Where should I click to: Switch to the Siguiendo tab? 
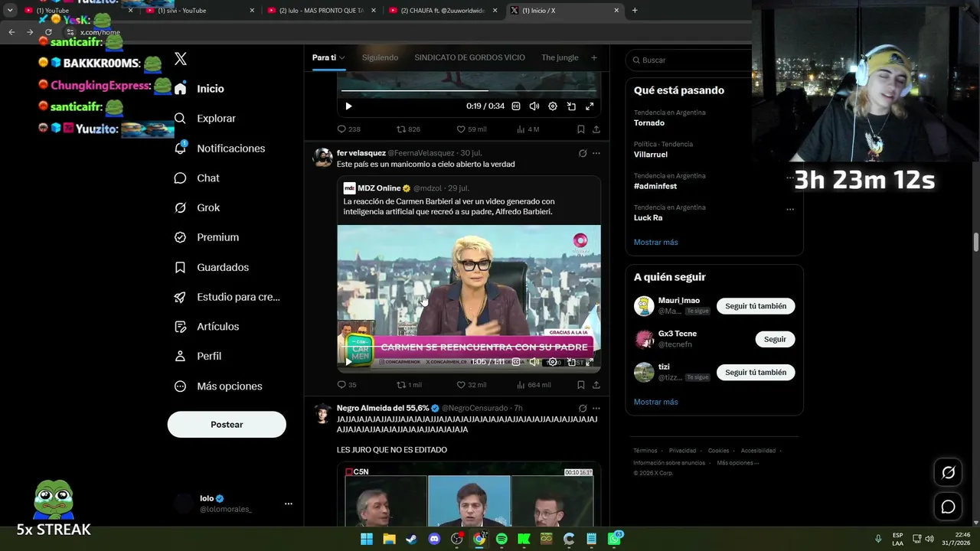[x=380, y=57]
